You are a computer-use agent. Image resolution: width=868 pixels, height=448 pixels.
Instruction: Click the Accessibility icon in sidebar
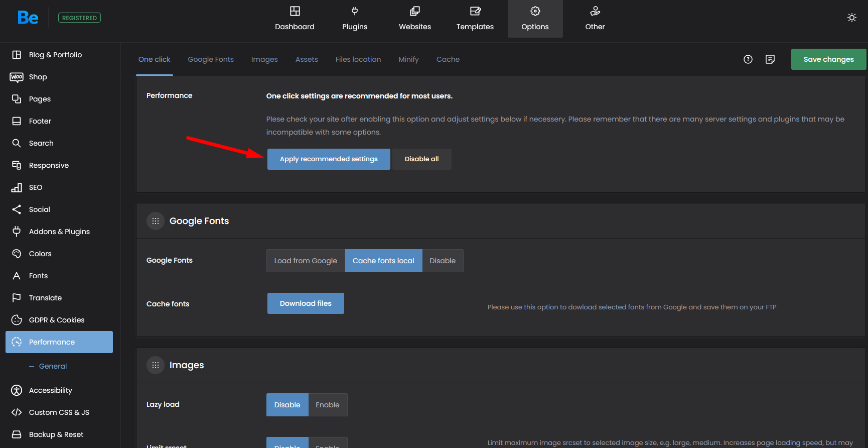point(17,390)
